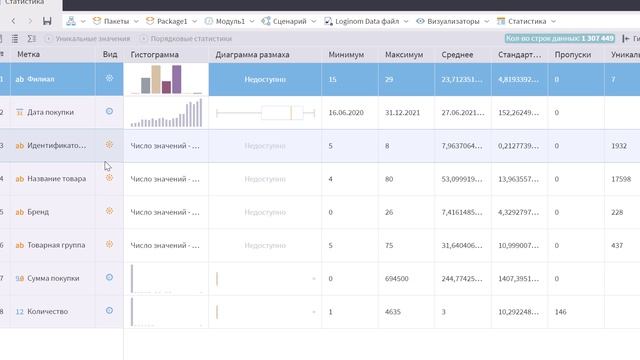Open the Пакеты breadcrumb item
This screenshot has height=360, width=640.
(x=111, y=21)
